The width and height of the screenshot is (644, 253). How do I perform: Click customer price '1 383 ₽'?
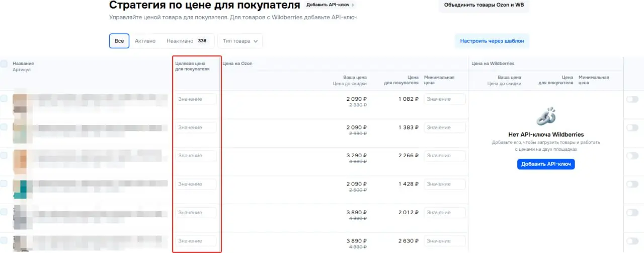(x=409, y=128)
